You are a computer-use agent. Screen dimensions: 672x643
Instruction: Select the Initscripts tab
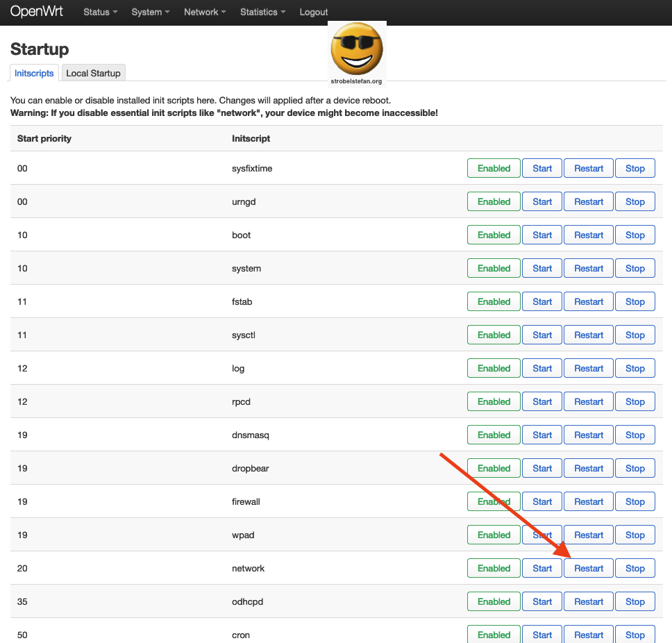pyautogui.click(x=34, y=73)
